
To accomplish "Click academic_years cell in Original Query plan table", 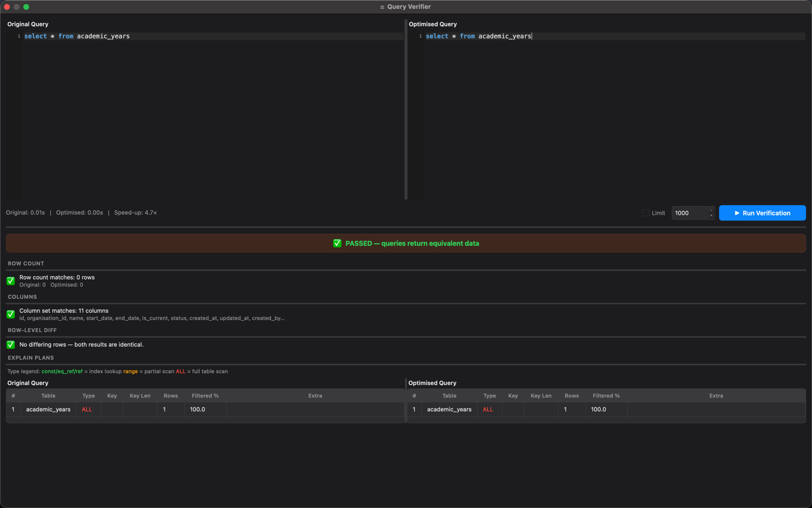I will pos(48,409).
